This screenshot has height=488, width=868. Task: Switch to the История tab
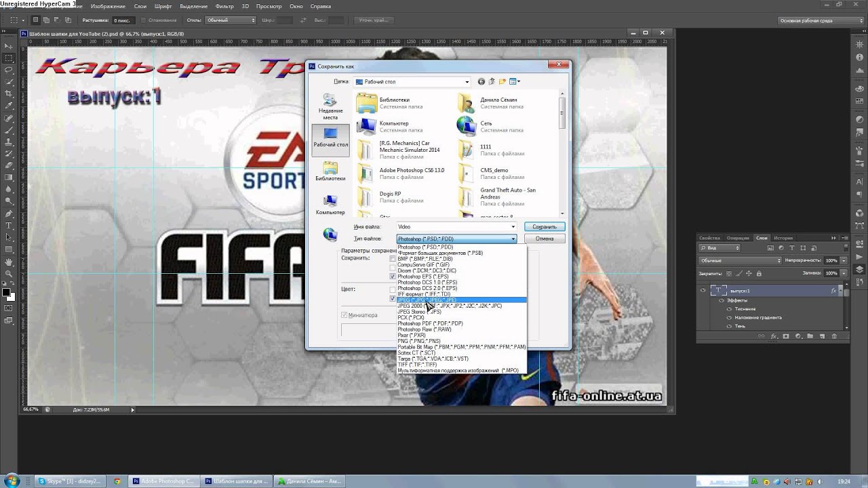[x=783, y=238]
